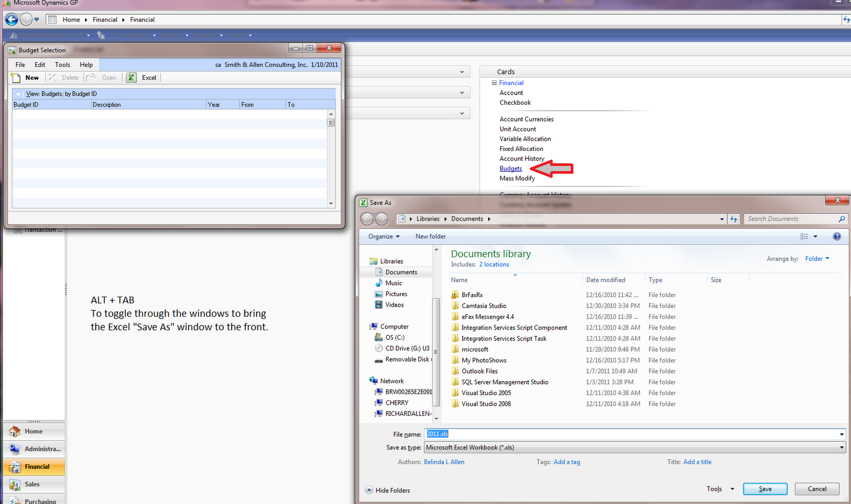Open File menu in Budget Selection window
Viewport: 851px width, 504px height.
[20, 65]
